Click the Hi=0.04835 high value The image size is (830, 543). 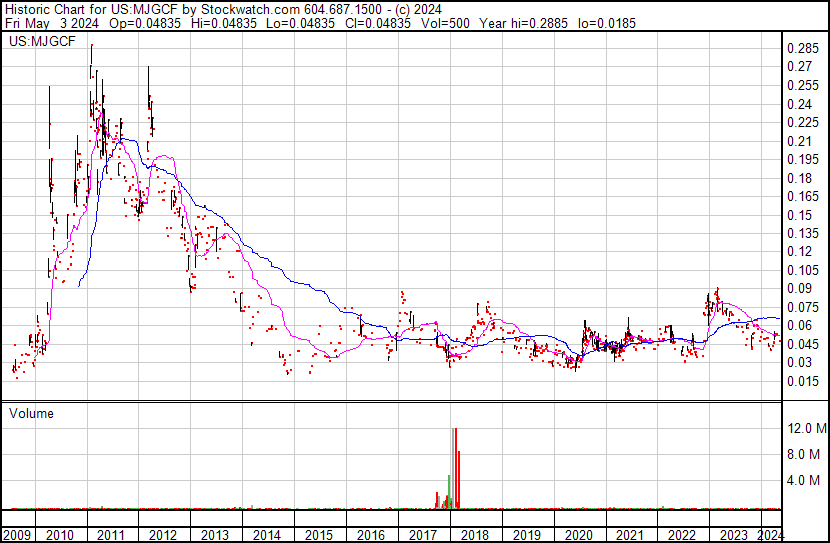pos(224,23)
